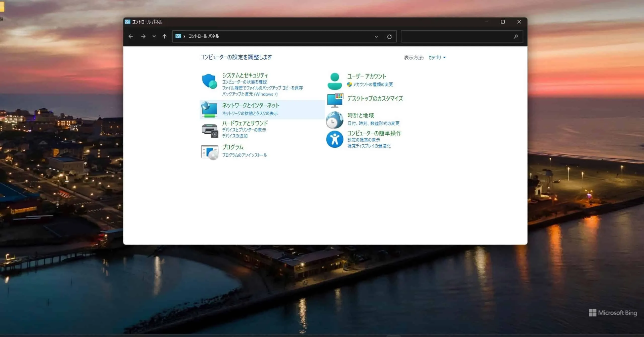Select the コンピューターの簡単操作 accessibility icon
644x337 pixels.
click(335, 139)
